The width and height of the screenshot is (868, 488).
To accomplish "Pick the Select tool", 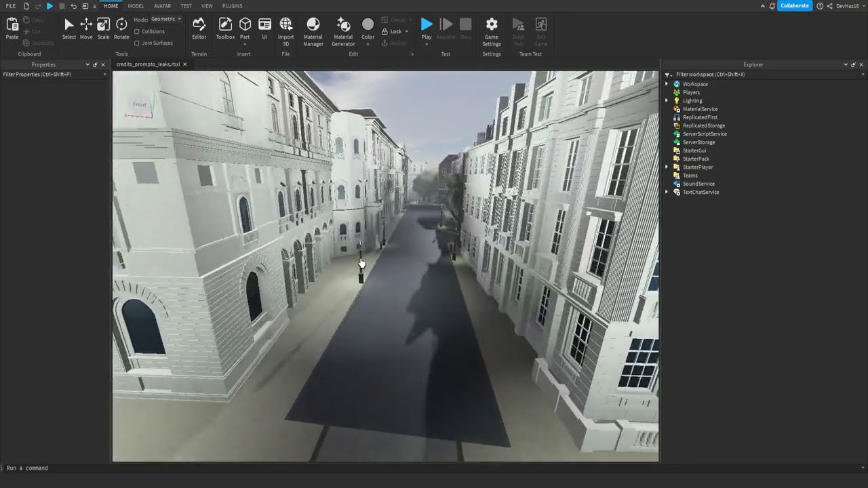I will [x=69, y=28].
